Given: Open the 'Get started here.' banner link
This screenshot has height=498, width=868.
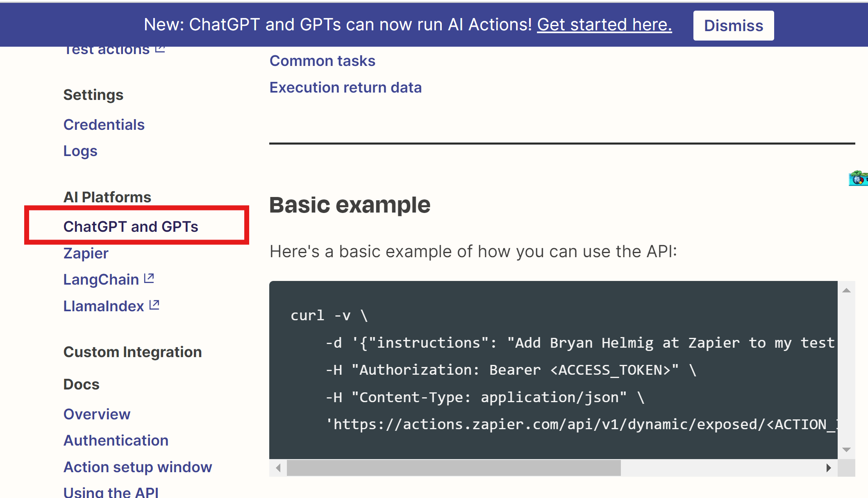Looking at the screenshot, I should pos(604,25).
